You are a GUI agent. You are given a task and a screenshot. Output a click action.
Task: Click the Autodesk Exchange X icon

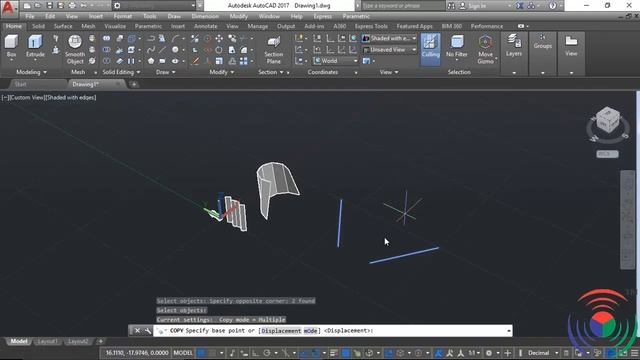(520, 6)
